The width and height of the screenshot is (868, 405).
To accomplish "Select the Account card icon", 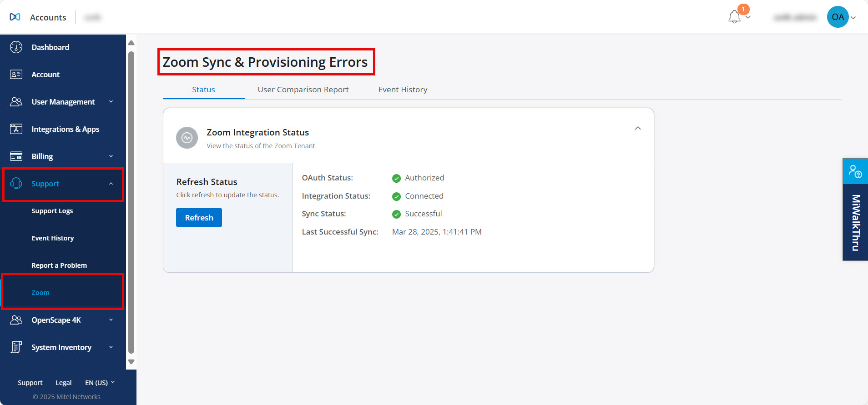I will tap(16, 75).
